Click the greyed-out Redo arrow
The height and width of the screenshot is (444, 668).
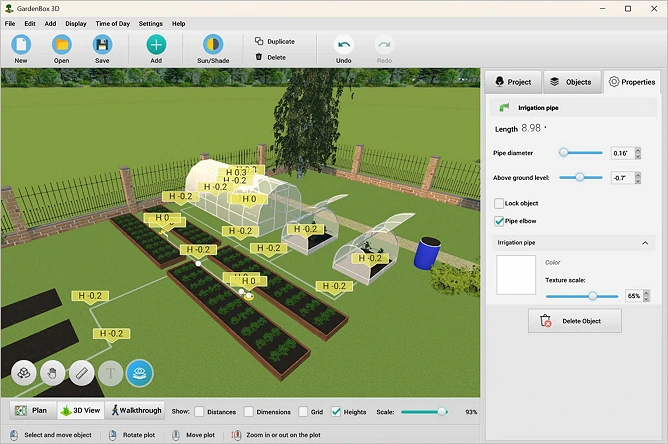(x=384, y=45)
